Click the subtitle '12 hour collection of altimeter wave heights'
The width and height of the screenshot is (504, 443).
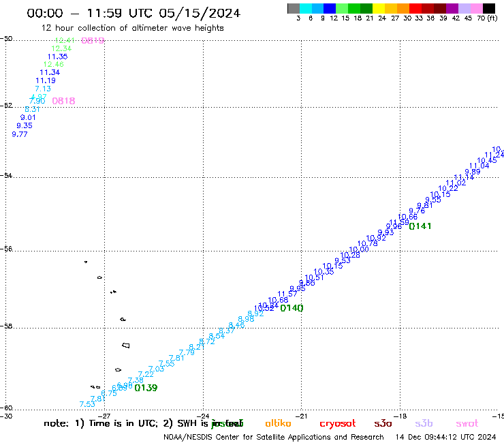click(132, 28)
